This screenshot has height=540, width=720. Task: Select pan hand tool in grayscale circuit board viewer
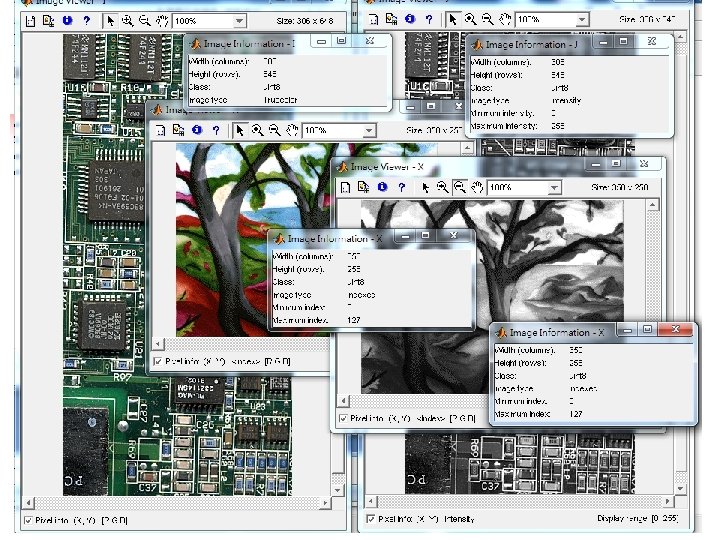505,19
